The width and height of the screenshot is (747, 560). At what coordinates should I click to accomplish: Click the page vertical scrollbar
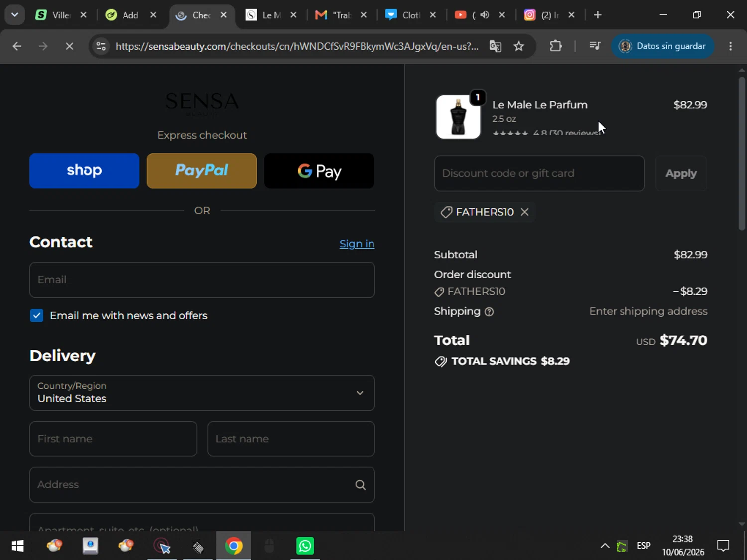click(x=742, y=153)
